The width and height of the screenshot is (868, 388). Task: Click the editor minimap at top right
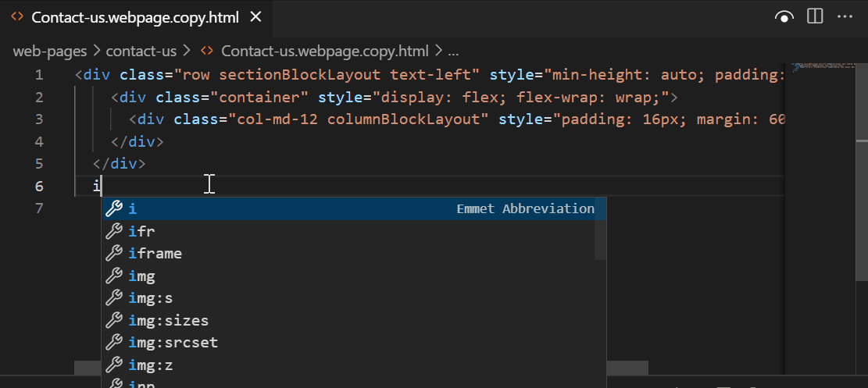(825, 69)
